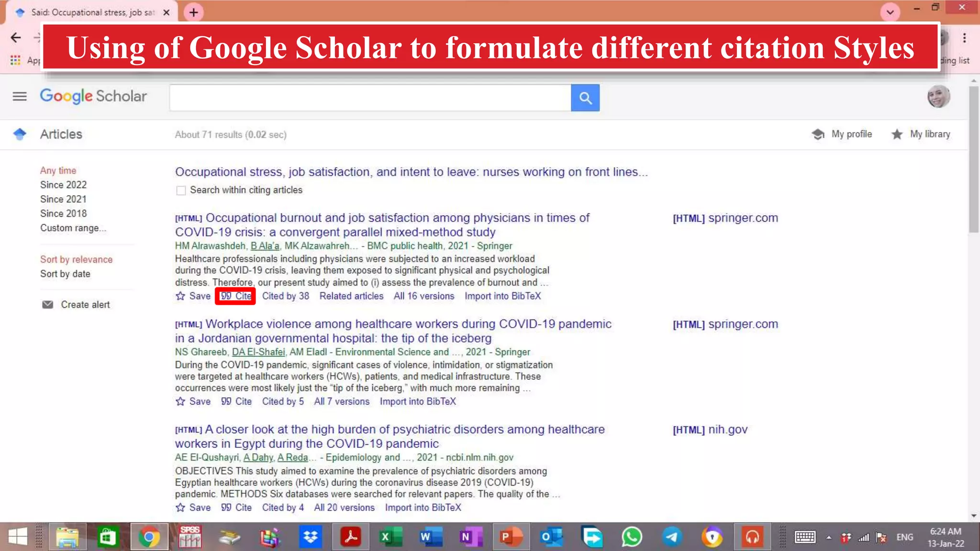Click the Articles heading
This screenshot has width=980, height=551.
(61, 134)
